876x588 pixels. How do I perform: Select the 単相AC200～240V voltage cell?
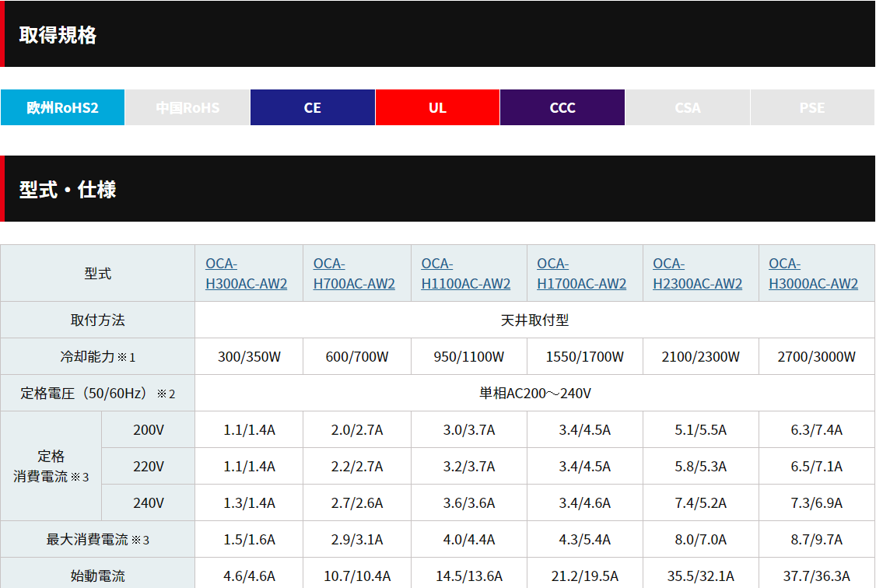point(534,394)
